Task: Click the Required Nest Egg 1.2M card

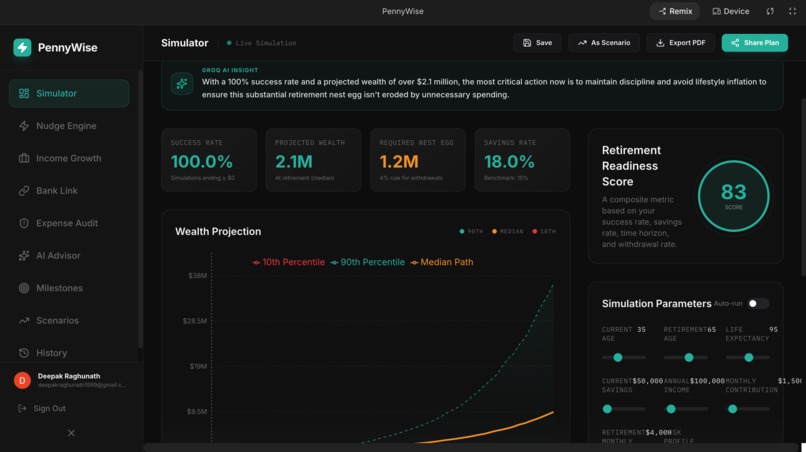Action: pos(417,160)
